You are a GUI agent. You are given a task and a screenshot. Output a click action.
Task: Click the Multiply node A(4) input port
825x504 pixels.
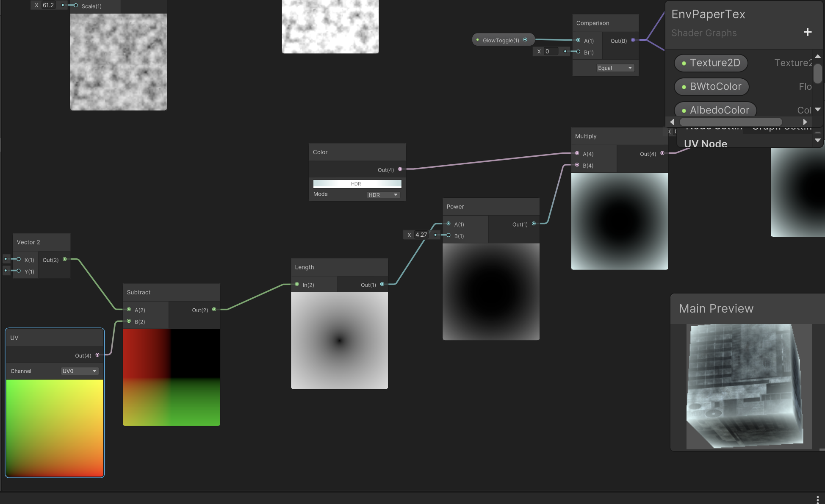[x=577, y=153]
